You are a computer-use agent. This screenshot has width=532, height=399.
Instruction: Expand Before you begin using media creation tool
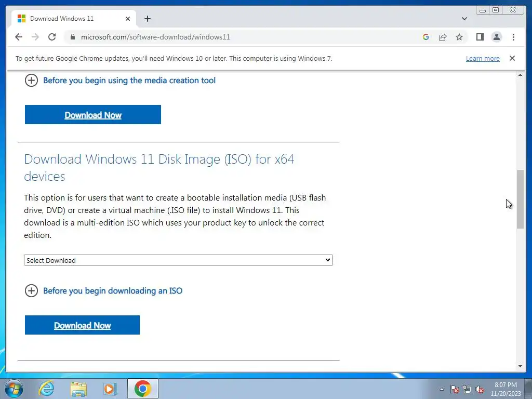(120, 81)
